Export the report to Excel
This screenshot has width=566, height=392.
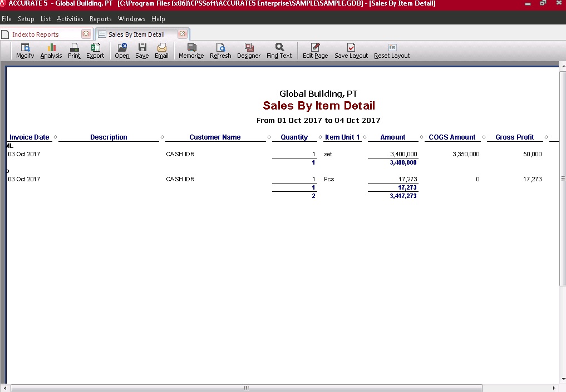[x=95, y=51]
